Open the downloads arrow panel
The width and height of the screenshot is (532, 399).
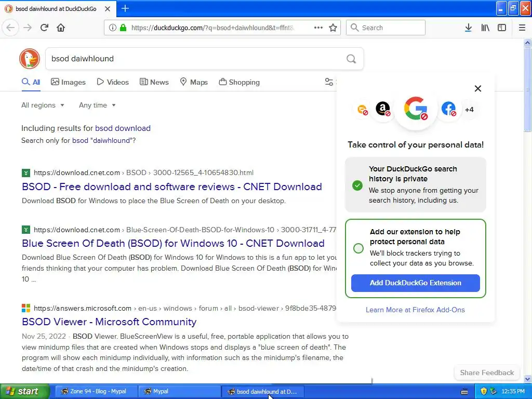(468, 28)
